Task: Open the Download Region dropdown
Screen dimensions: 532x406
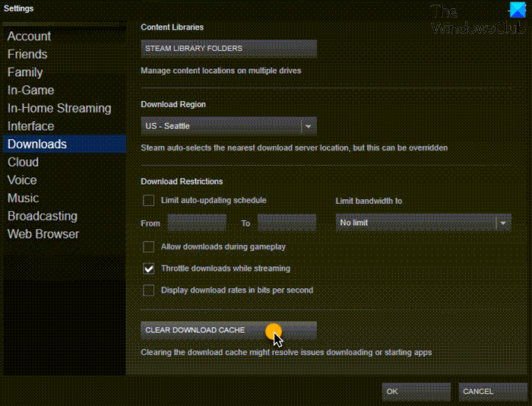Action: tap(229, 126)
